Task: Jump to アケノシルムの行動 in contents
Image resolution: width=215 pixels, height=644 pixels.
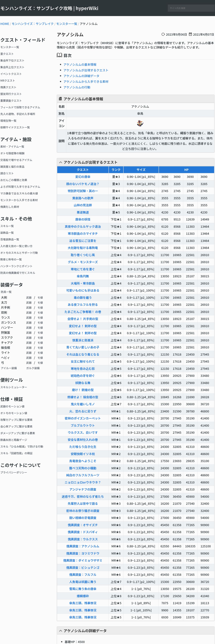Action: point(77,87)
